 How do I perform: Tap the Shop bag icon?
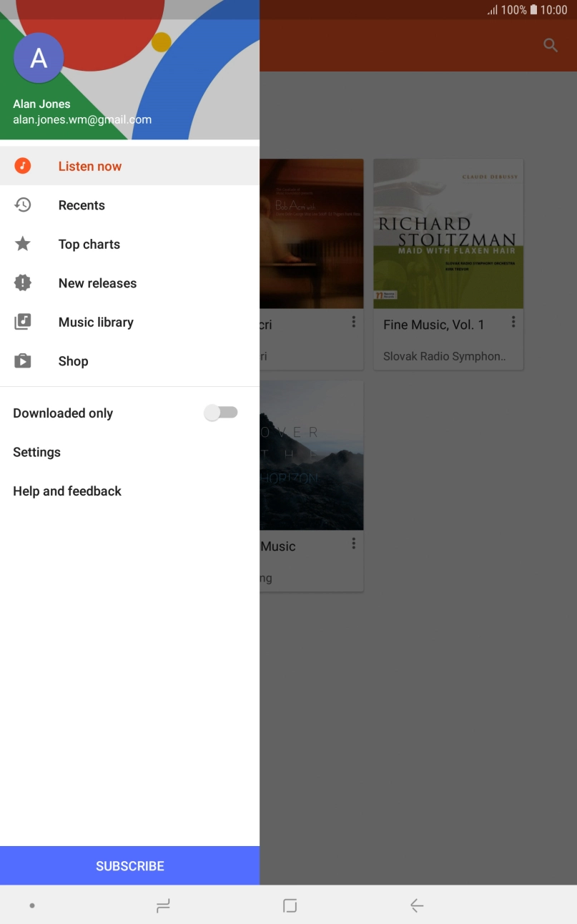23,361
